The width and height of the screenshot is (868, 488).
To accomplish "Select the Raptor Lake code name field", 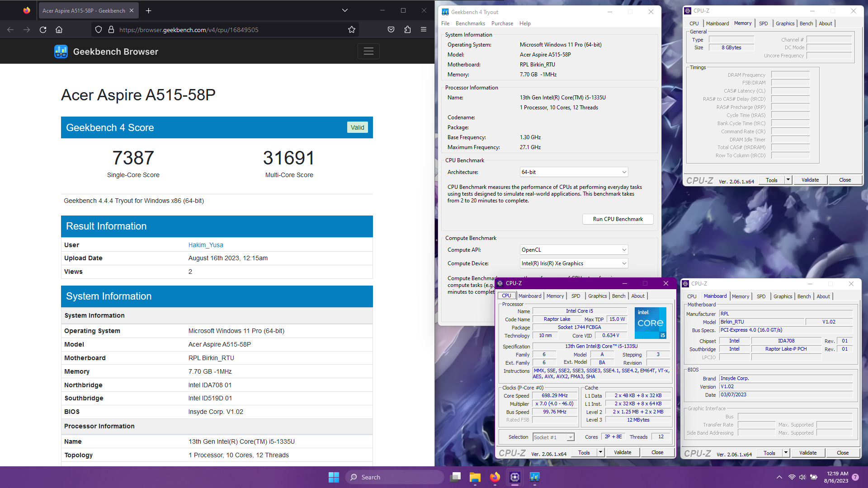I will (x=557, y=319).
